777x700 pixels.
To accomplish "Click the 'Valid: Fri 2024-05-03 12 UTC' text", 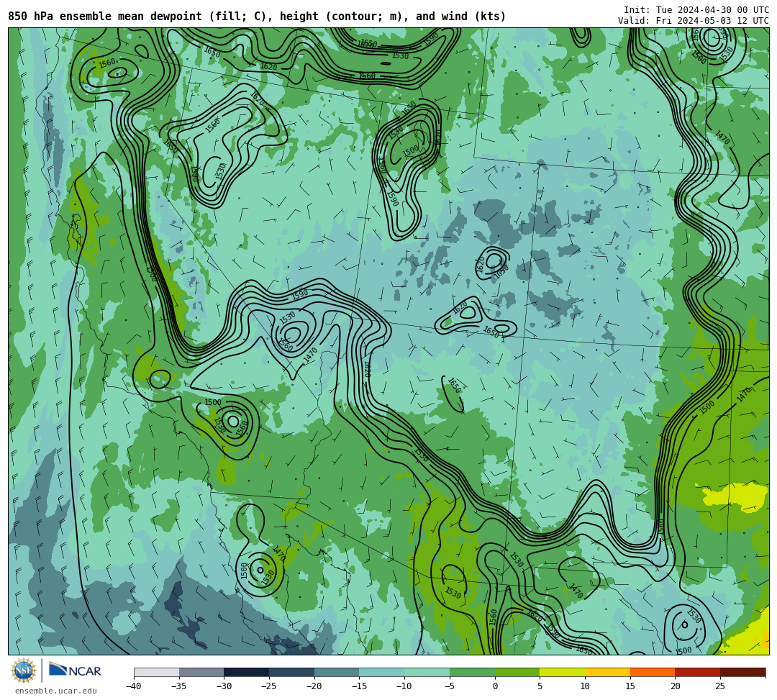I will tap(694, 21).
